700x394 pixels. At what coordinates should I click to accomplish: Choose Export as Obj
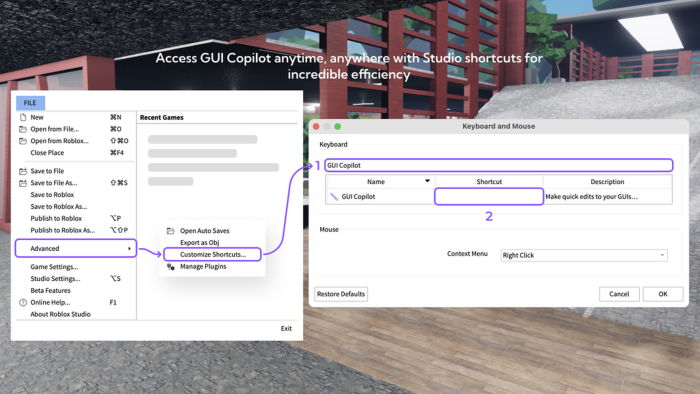(200, 242)
